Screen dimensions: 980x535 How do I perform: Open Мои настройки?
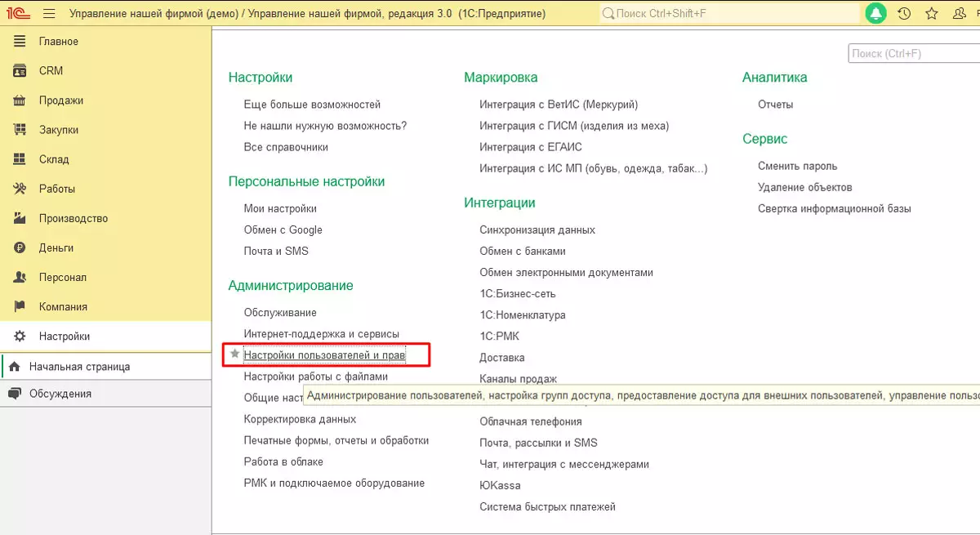pos(280,208)
